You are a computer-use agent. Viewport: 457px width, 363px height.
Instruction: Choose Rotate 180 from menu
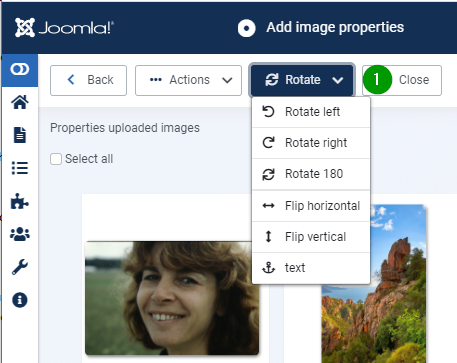point(311,174)
